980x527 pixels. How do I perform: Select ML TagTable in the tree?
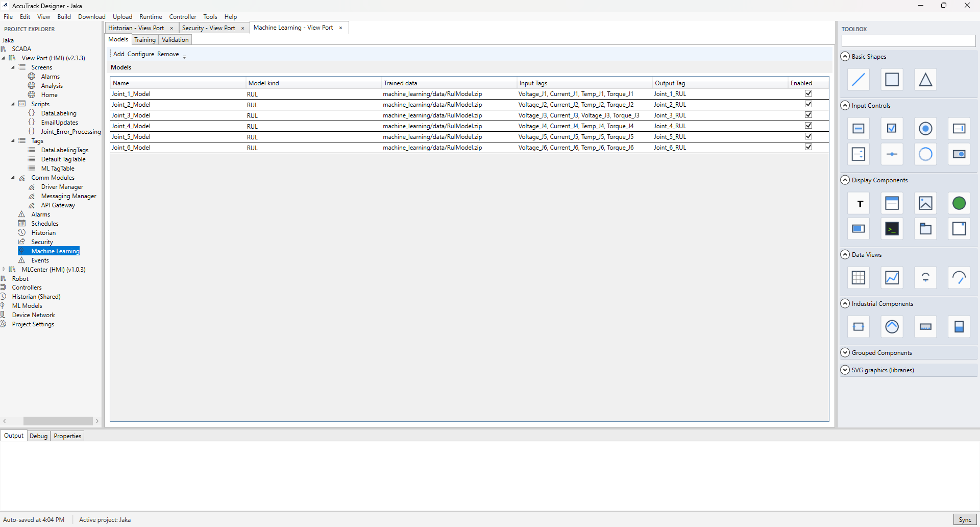coord(58,169)
